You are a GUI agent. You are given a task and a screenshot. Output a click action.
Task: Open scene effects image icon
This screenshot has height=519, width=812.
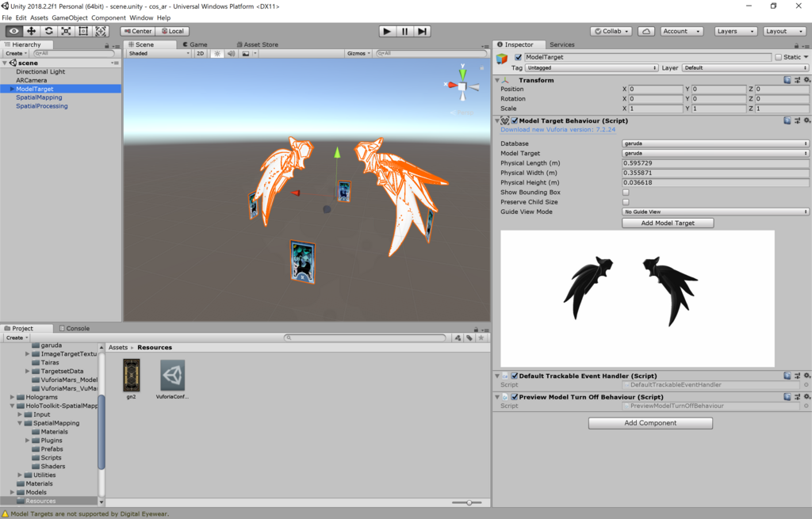coord(246,53)
